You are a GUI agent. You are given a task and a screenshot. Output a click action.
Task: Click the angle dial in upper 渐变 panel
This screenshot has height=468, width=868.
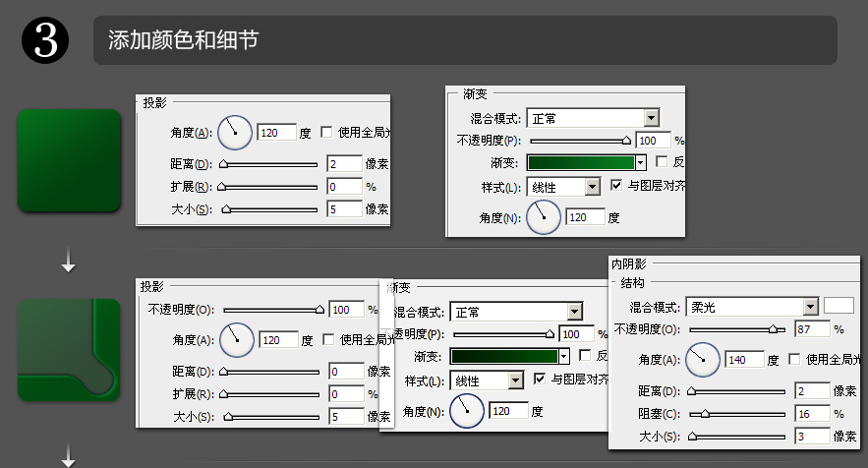pos(543,217)
